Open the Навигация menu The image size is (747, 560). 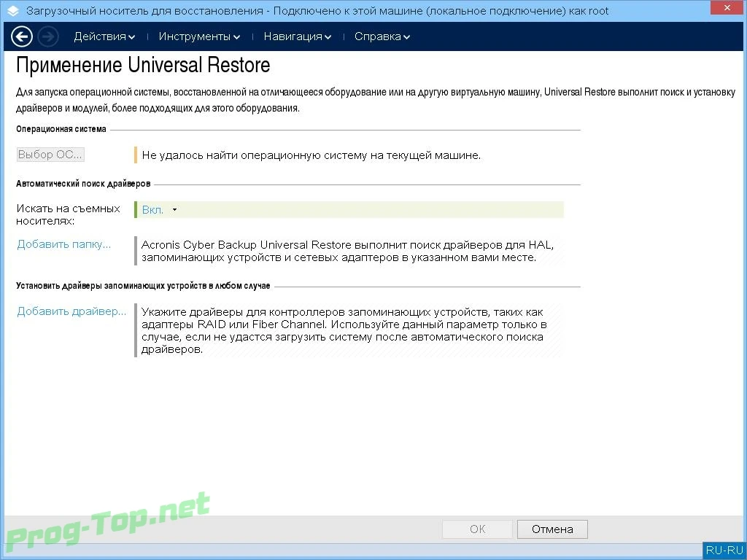tap(298, 36)
